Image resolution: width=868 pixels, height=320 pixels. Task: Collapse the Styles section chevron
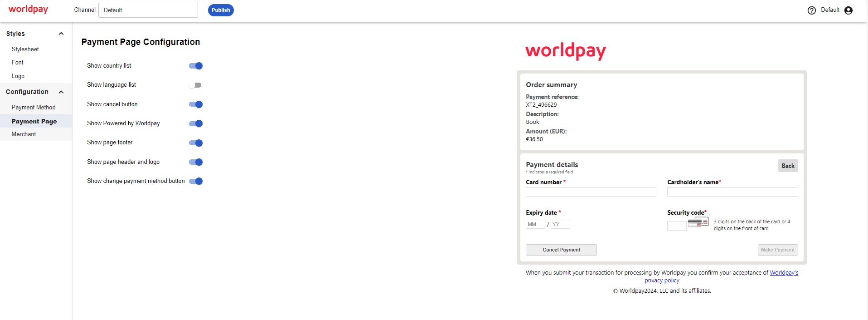tap(61, 34)
